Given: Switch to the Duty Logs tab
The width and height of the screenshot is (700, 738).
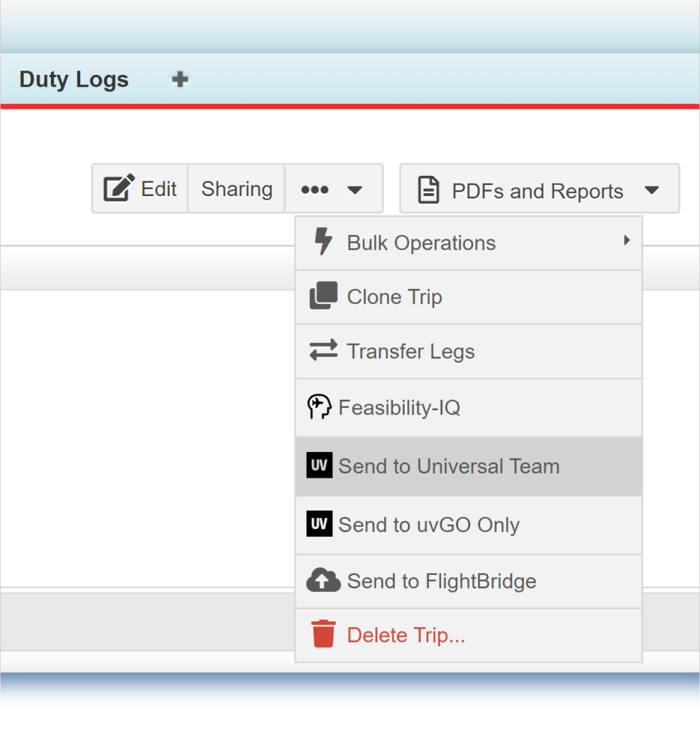Looking at the screenshot, I should coord(74,79).
